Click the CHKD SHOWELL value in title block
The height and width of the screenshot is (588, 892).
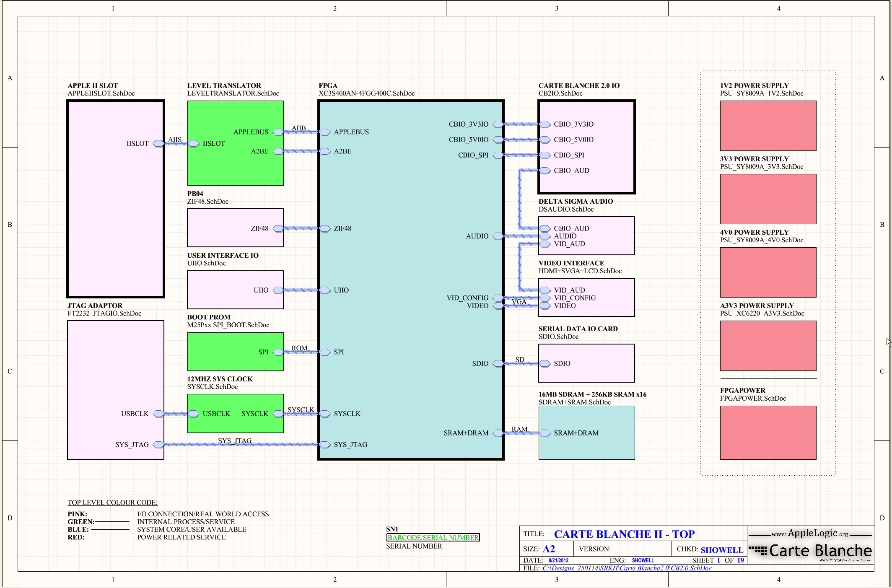pos(722,550)
